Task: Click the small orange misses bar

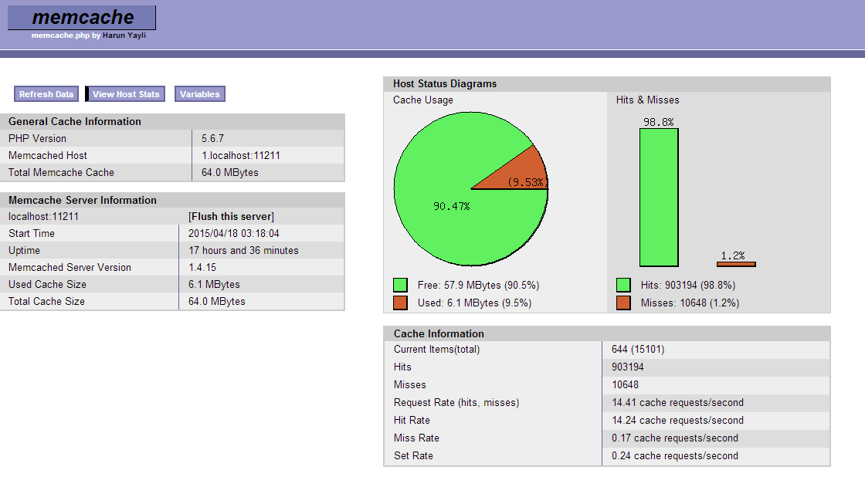Action: point(736,264)
